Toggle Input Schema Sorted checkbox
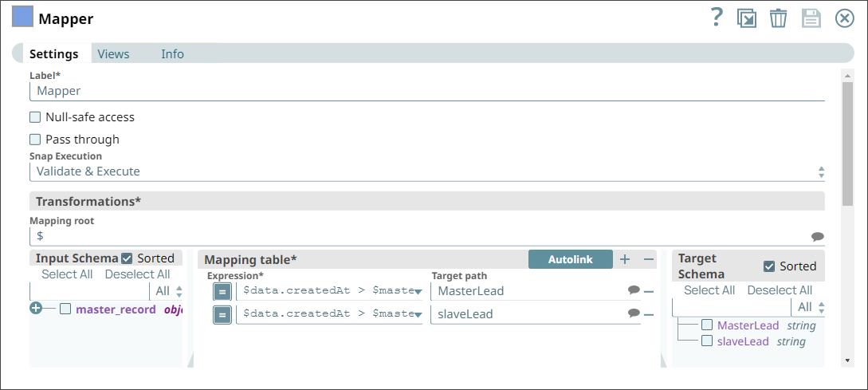This screenshot has width=868, height=390. pos(127,258)
